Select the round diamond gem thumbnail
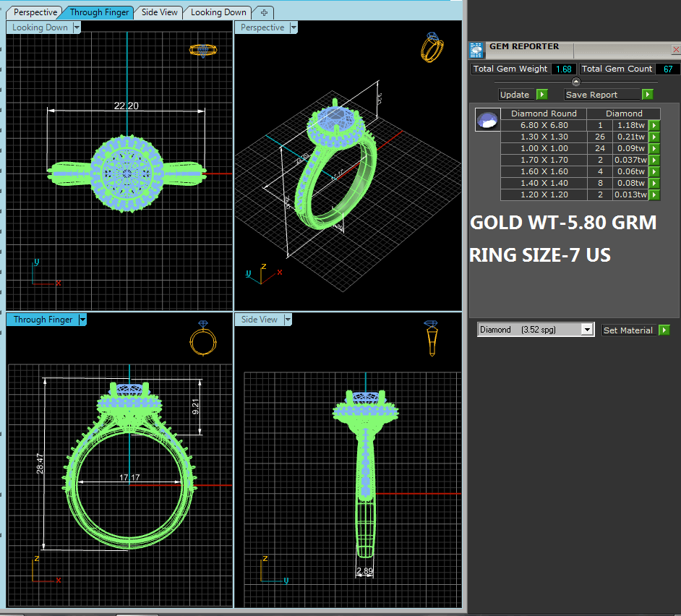 click(487, 119)
